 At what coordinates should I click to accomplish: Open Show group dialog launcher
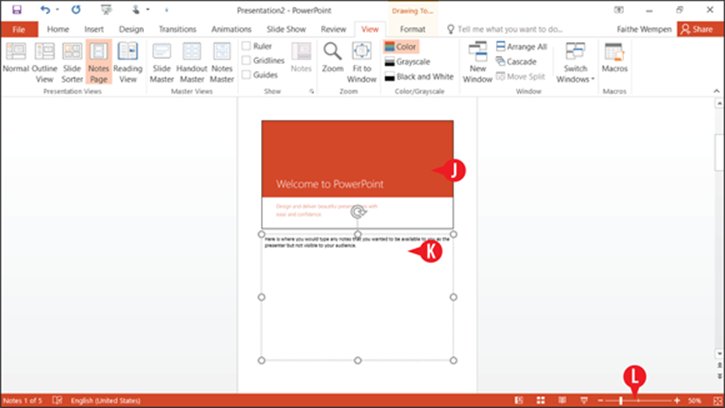(312, 92)
